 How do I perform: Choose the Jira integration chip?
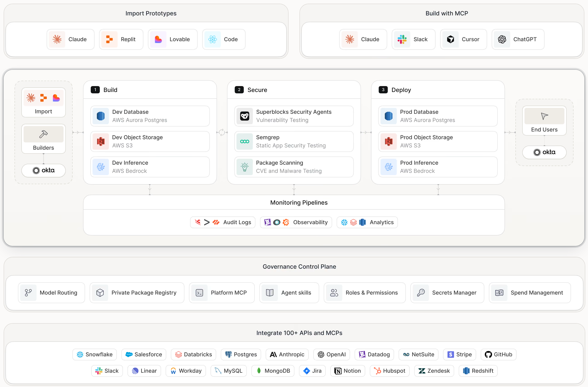(312, 371)
